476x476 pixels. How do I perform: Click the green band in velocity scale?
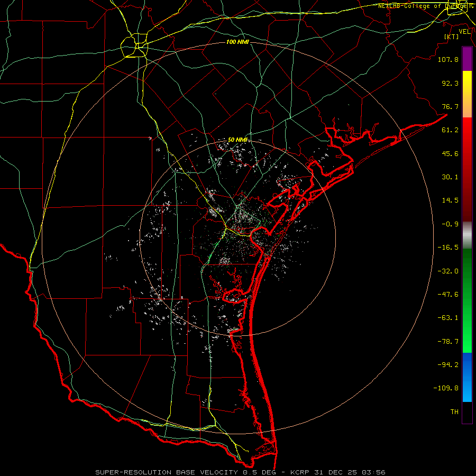pos(467,300)
